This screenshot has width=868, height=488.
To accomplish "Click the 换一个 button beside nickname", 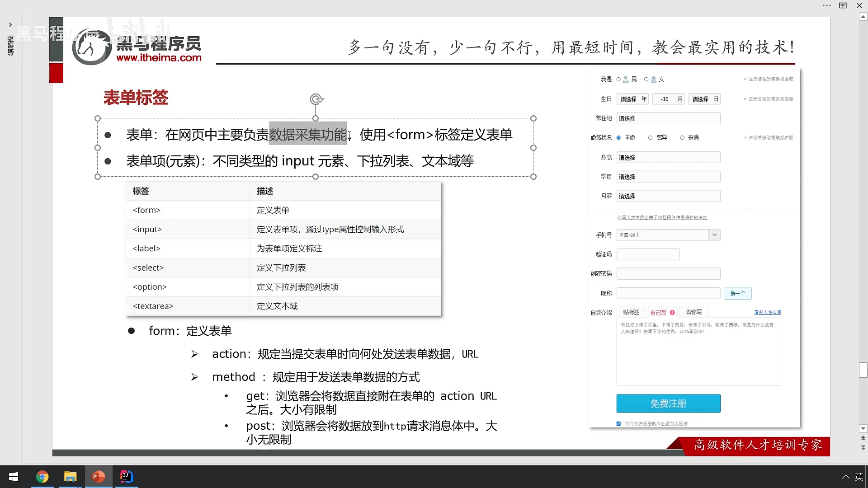I will 737,293.
